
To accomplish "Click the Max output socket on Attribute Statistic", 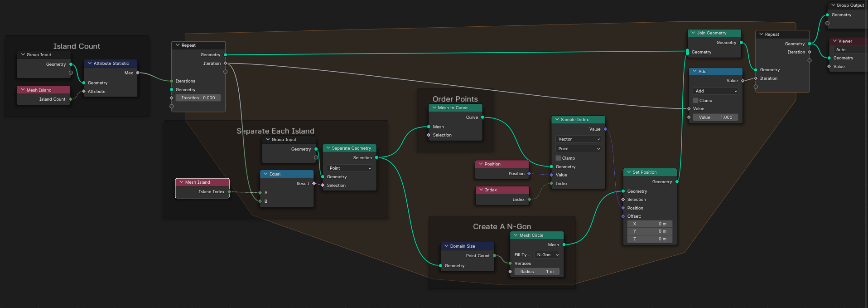I will (138, 73).
